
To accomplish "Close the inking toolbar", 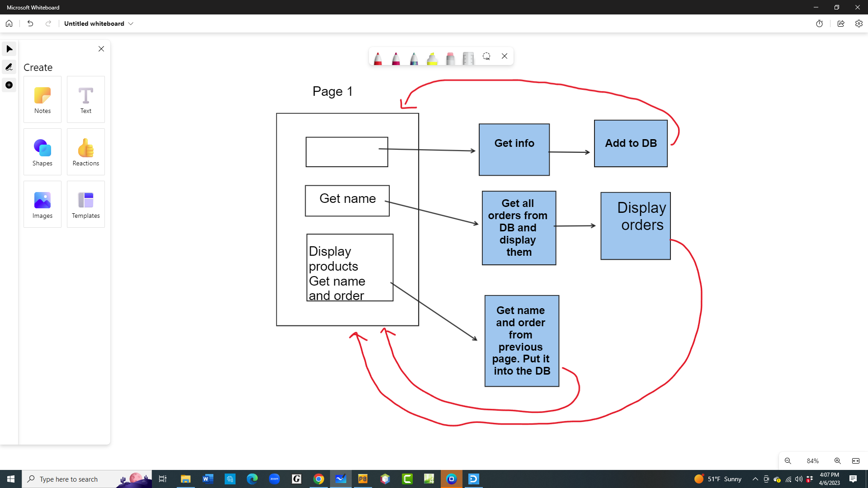I will pos(505,56).
